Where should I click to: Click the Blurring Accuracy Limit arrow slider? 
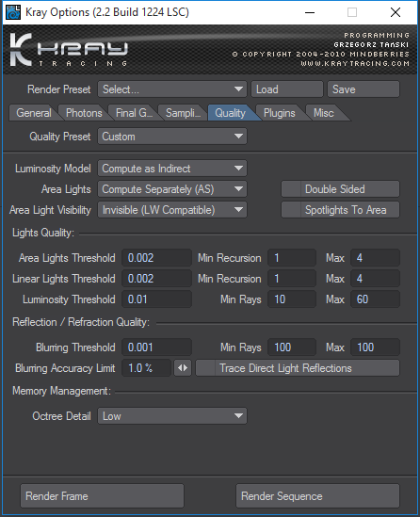[183, 368]
